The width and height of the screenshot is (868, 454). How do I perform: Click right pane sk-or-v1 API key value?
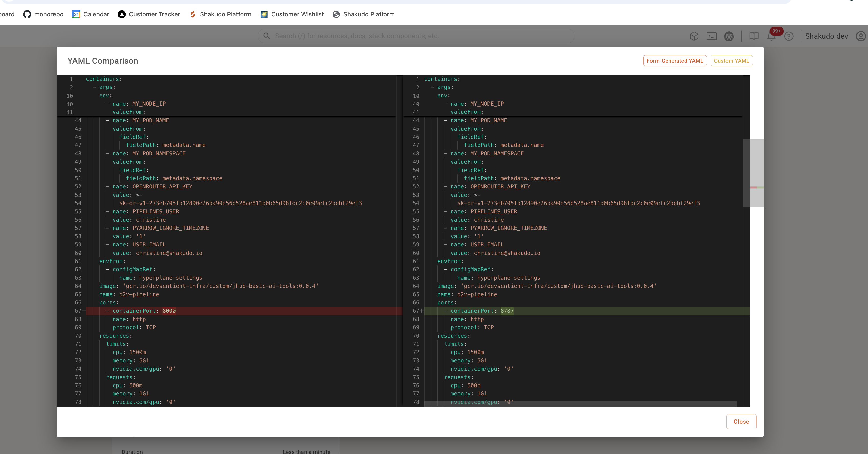click(578, 203)
